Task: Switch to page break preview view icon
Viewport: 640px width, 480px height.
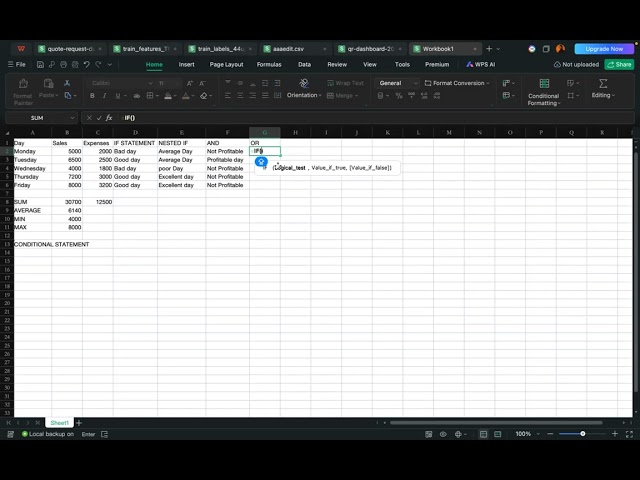Action: (x=498, y=434)
